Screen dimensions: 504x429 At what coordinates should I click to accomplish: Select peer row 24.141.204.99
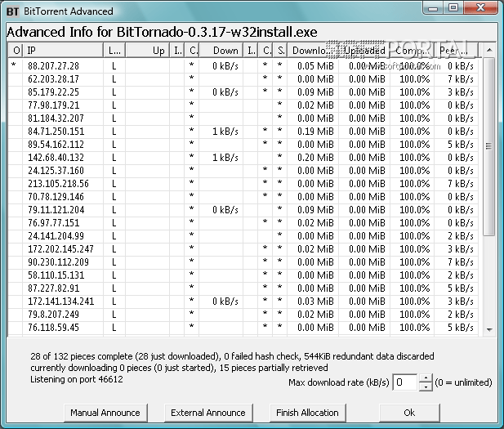pyautogui.click(x=243, y=236)
